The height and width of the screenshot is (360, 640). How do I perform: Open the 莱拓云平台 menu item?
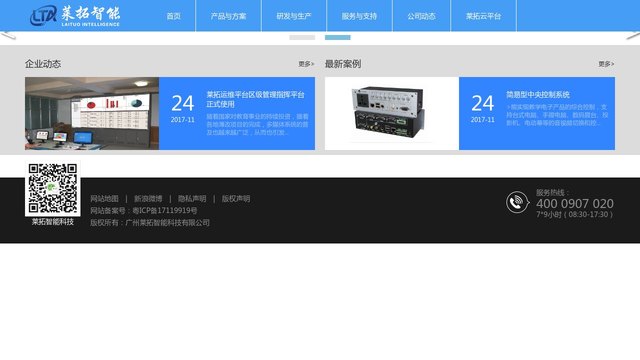pyautogui.click(x=483, y=16)
